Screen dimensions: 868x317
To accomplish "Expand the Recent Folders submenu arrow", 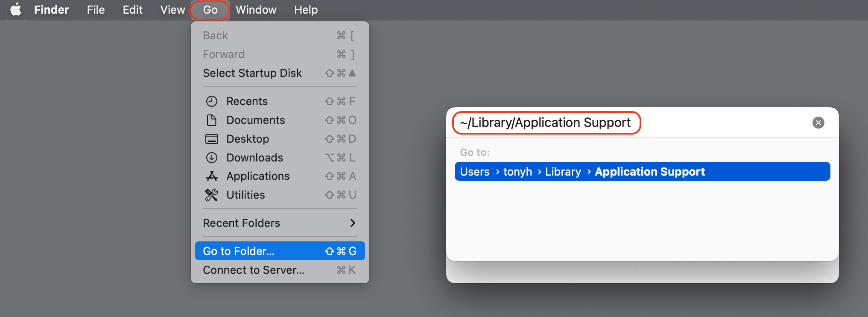I will coord(353,223).
